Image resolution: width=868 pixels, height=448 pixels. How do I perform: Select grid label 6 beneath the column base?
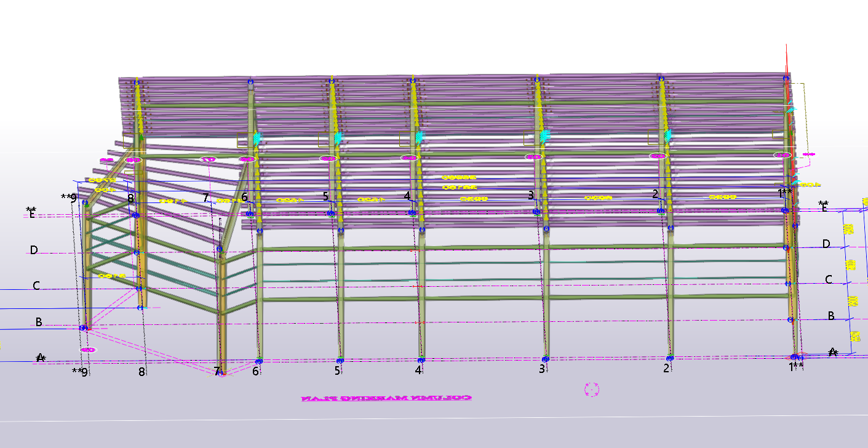point(255,371)
